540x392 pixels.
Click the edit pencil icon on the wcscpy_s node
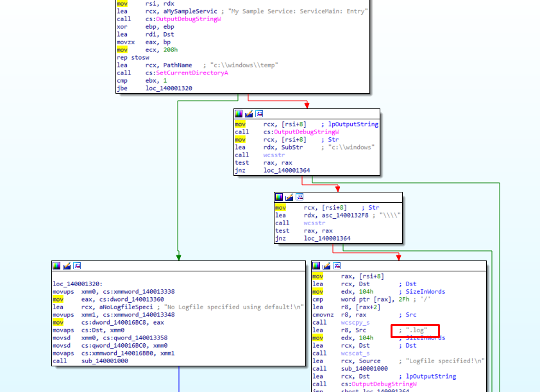coord(326,265)
